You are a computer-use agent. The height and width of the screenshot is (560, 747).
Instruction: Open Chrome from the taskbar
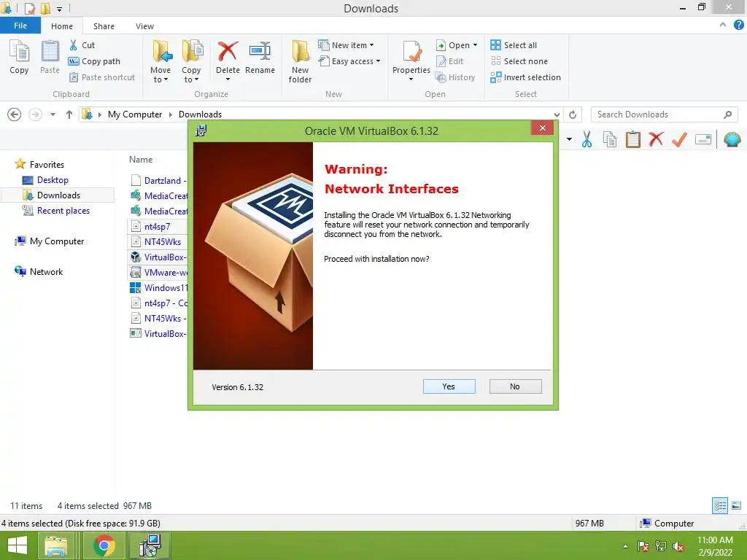[x=104, y=545]
